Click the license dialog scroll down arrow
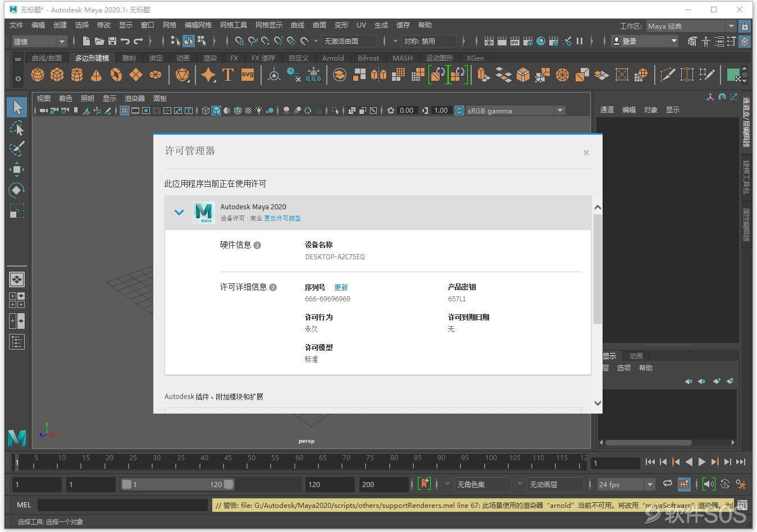Screen dimensions: 757x532 click(598, 403)
